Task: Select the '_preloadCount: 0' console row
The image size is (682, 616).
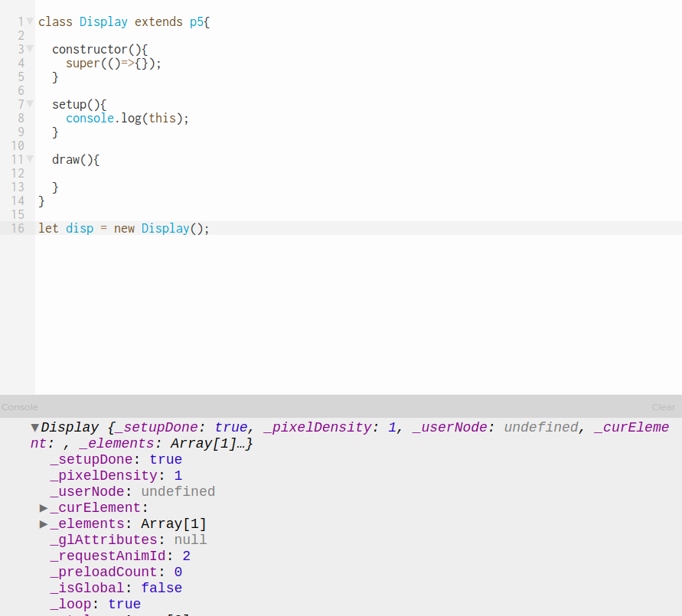Action: [x=116, y=572]
